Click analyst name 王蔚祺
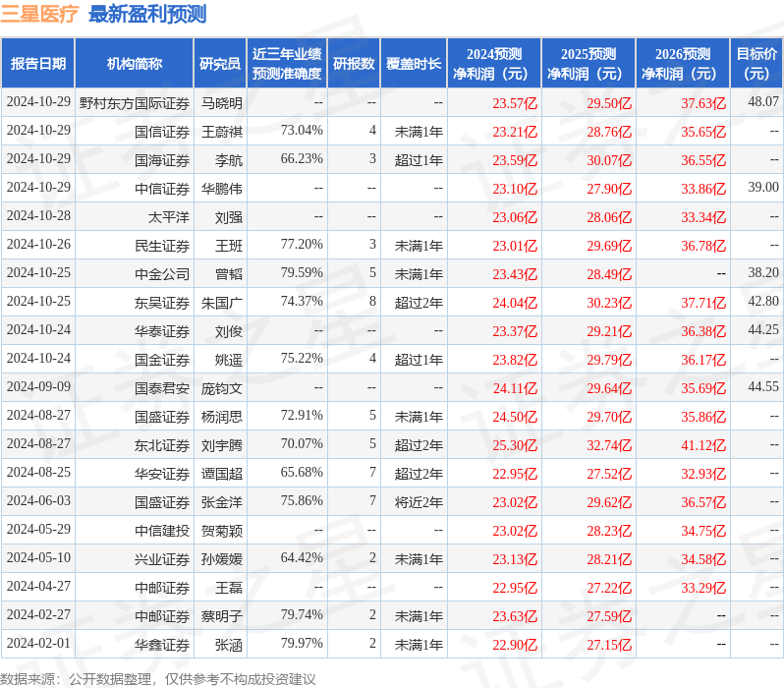The width and height of the screenshot is (784, 688). pyautogui.click(x=221, y=132)
